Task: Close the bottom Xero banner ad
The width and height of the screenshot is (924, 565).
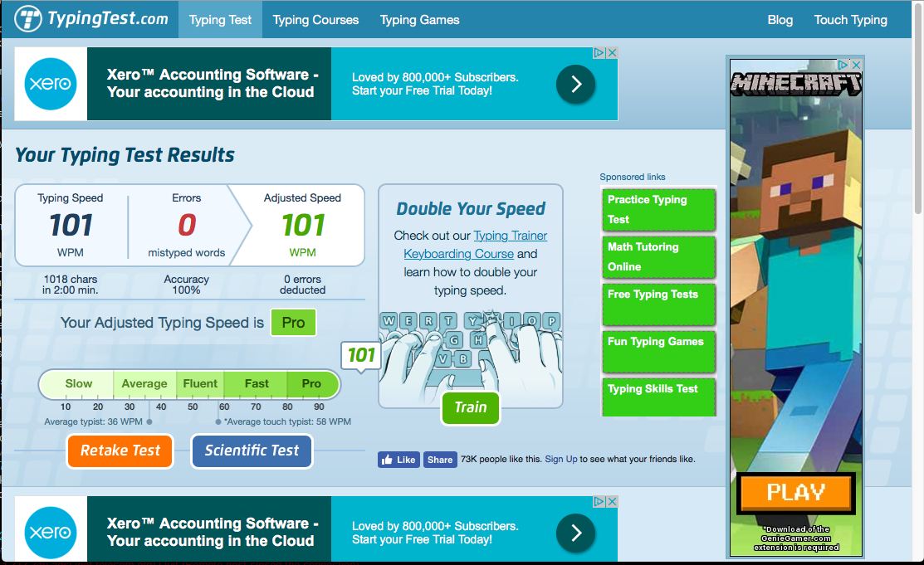Action: [613, 501]
